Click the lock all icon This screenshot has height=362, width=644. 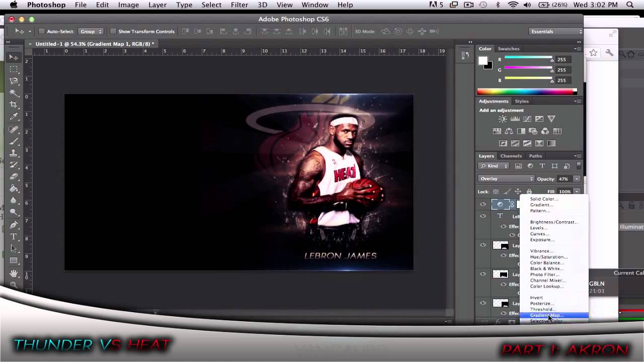(x=529, y=192)
